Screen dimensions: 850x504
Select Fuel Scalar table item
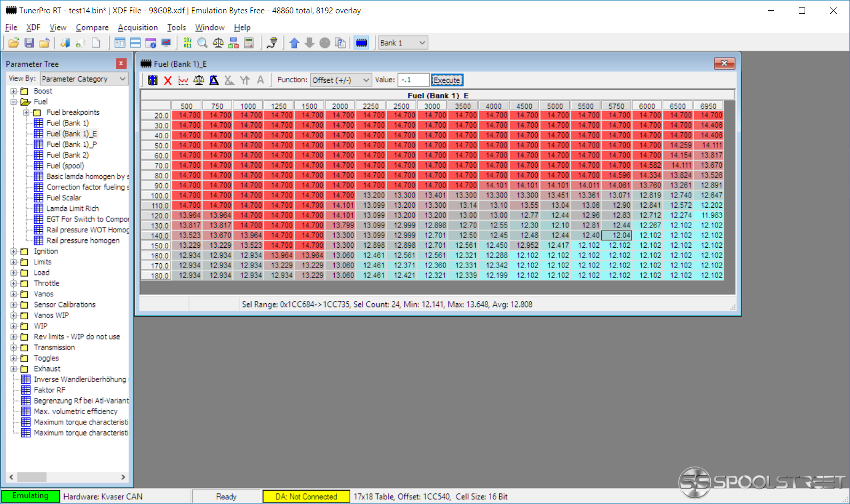coord(64,198)
